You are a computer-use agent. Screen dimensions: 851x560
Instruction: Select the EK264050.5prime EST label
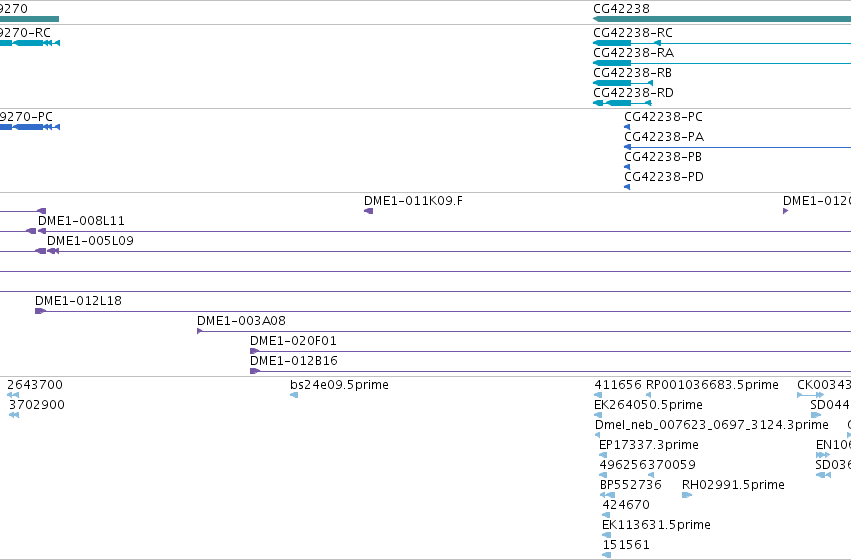[648, 405]
